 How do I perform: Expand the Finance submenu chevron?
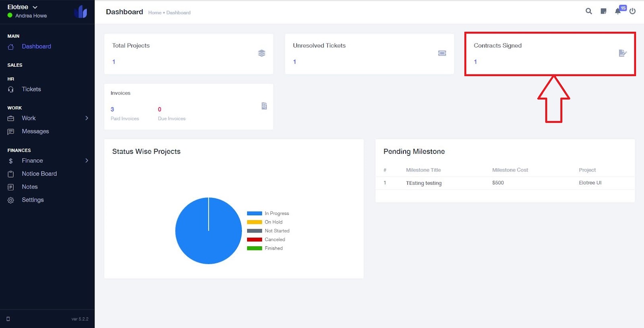[87, 161]
